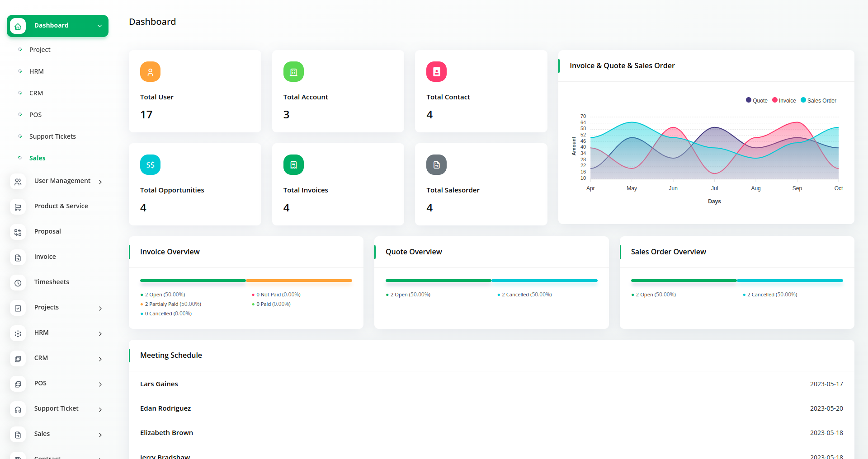Screen dimensions: 868x459
Task: Click the green Total Invoices icon
Action: [x=293, y=165]
